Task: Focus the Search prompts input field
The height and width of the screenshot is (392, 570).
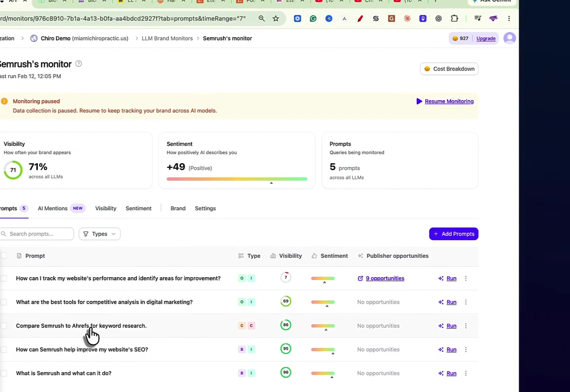Action: (x=37, y=234)
